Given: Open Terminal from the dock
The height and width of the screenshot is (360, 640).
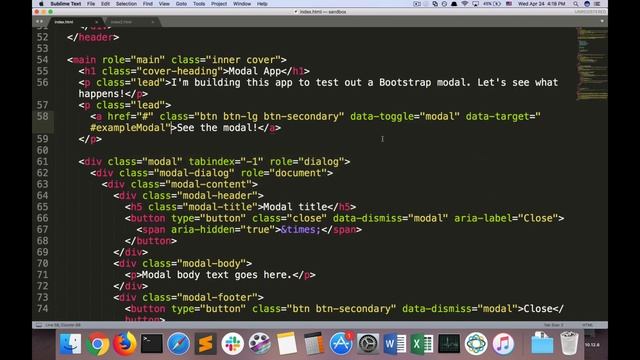Looking at the screenshot, I should coord(151,344).
